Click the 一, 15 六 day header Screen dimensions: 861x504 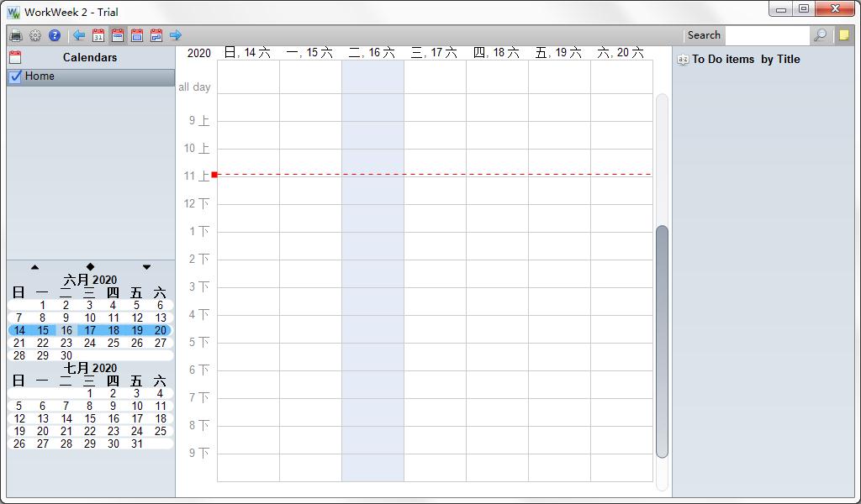tap(309, 53)
